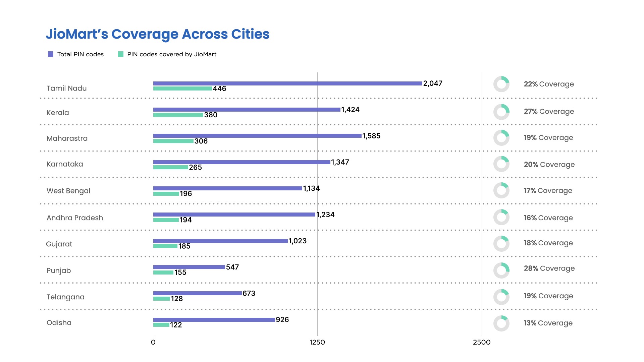The width and height of the screenshot is (644, 362).
Task: Click the Tamil Nadu purple bar 2,047
Action: click(x=287, y=83)
